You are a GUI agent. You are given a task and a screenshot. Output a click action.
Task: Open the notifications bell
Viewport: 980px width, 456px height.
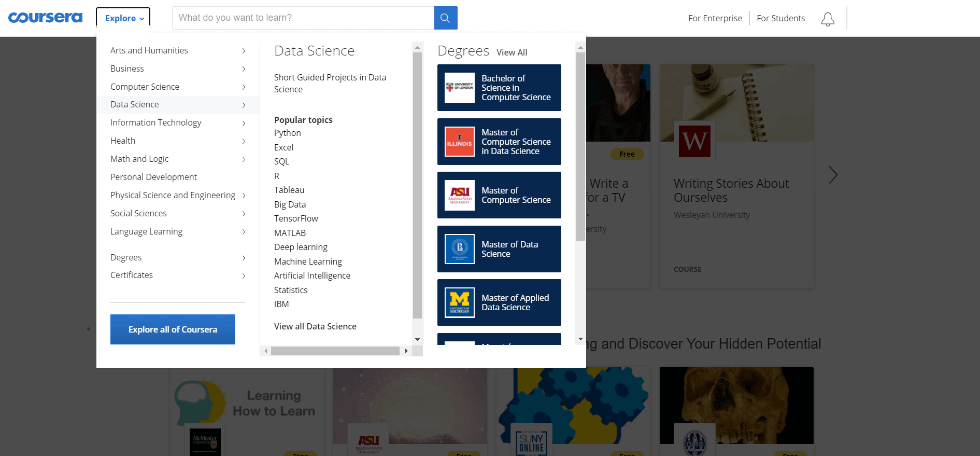[828, 19]
